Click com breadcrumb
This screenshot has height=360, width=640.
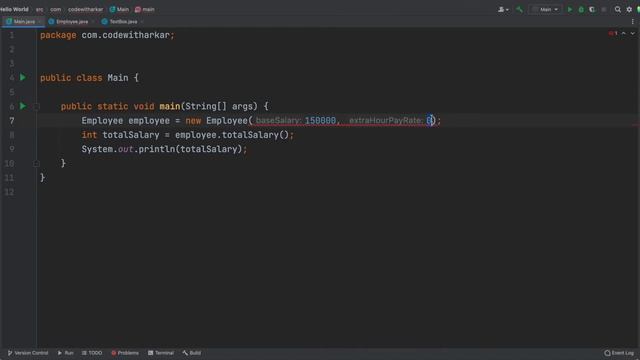(56, 9)
